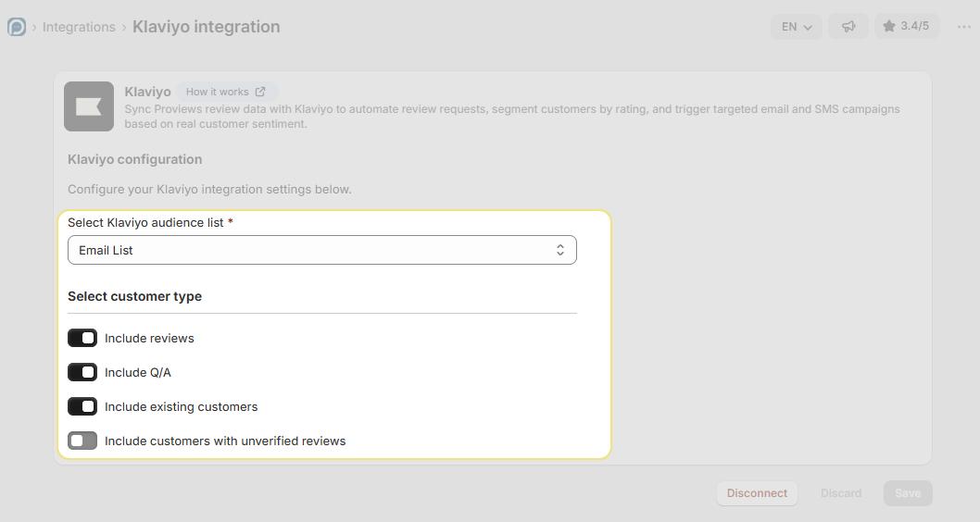This screenshot has width=980, height=522.
Task: Click the Select customer type heading
Action: [x=134, y=296]
